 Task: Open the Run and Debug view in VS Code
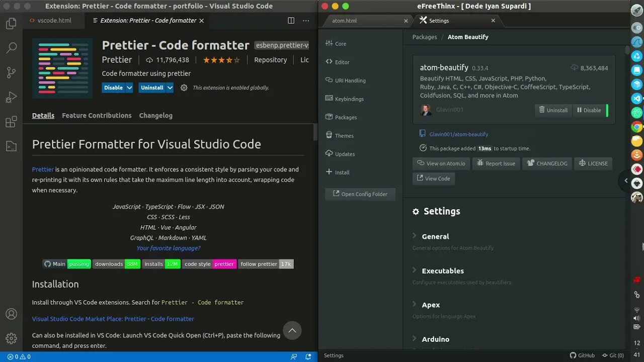11,97
